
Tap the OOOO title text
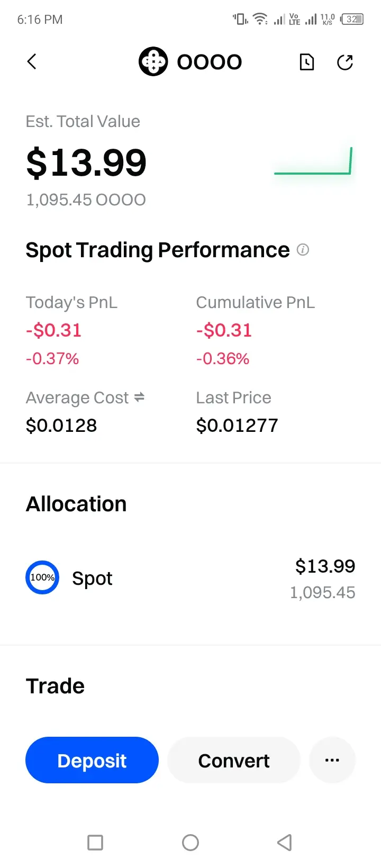pyautogui.click(x=210, y=62)
